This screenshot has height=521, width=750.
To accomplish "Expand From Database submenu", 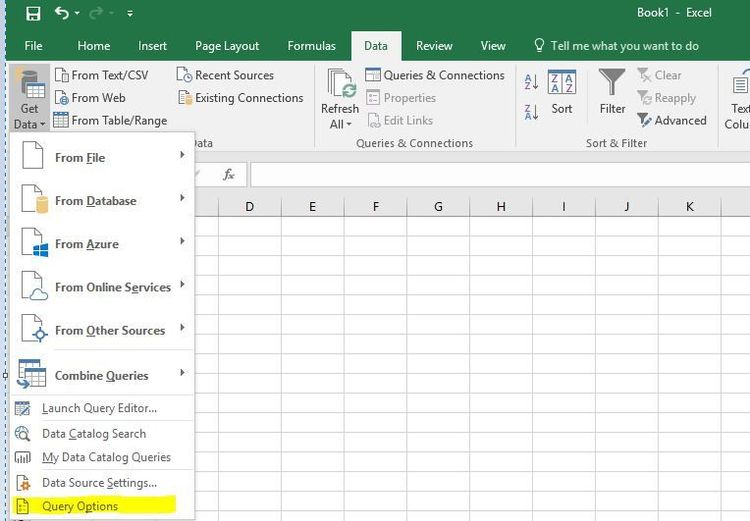I will (x=102, y=200).
